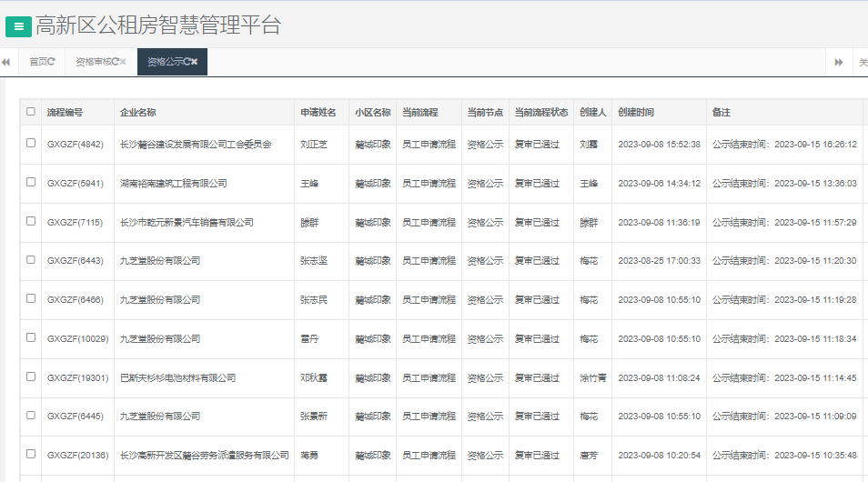
Task: Click the 备注 column header
Action: 722,113
